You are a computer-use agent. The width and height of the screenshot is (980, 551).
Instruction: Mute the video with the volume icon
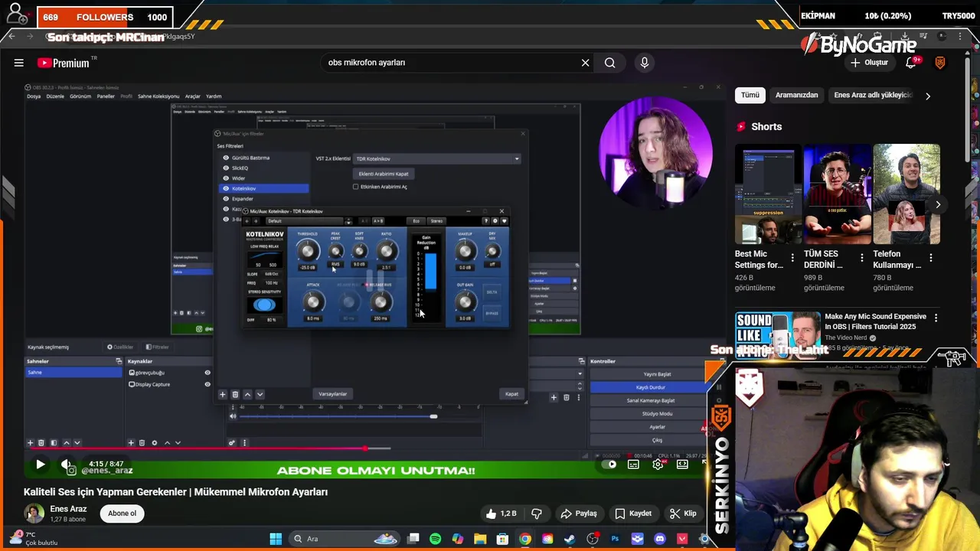coord(67,464)
